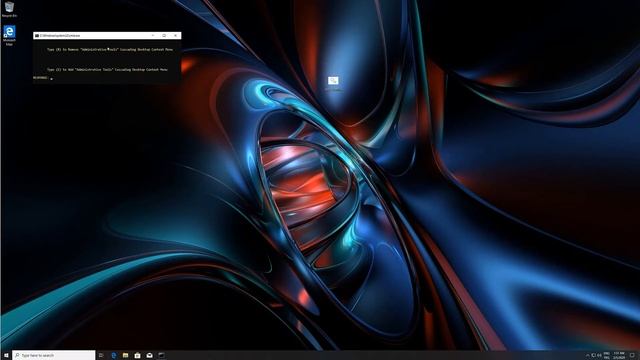640x360 pixels.
Task: Open the Recycle Bin desktop icon
Action: point(9,9)
